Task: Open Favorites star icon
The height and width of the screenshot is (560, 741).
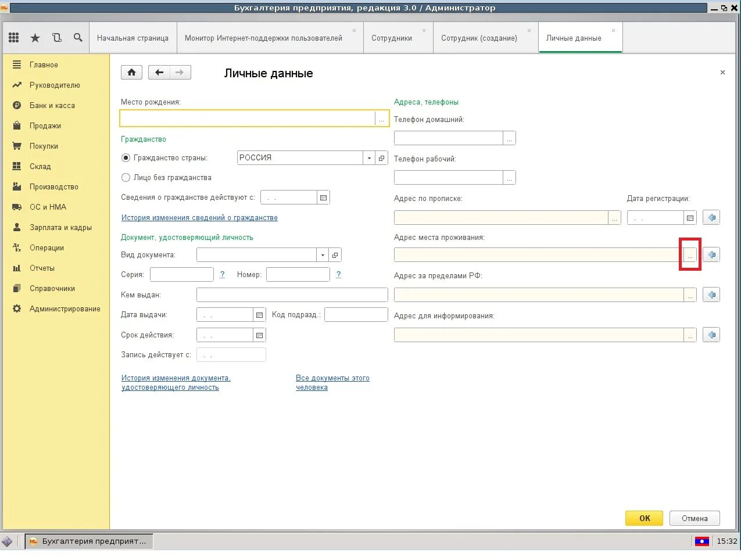Action: click(x=35, y=38)
